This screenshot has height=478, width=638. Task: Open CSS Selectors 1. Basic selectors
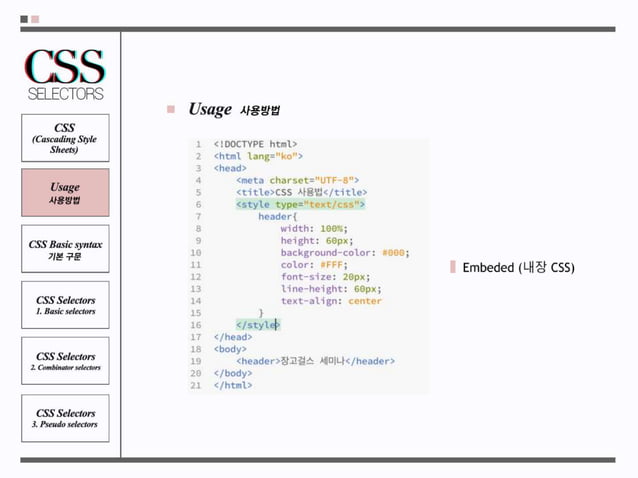tap(65, 305)
